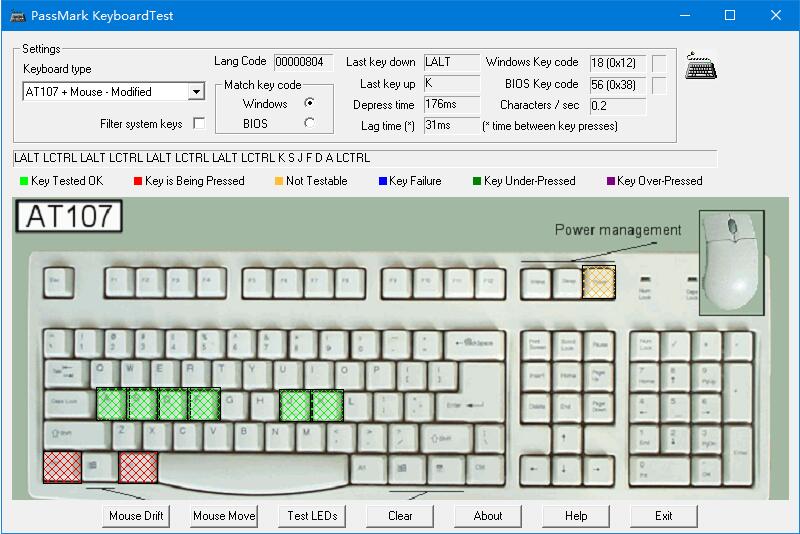Click the mouse image on the keyboard panel
This screenshot has height=534, width=800.
tap(732, 262)
